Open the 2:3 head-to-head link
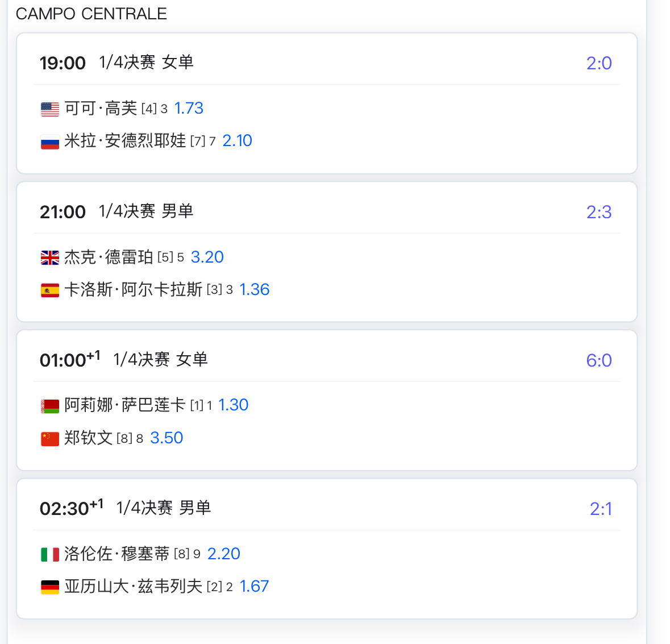The image size is (670, 644). [598, 212]
